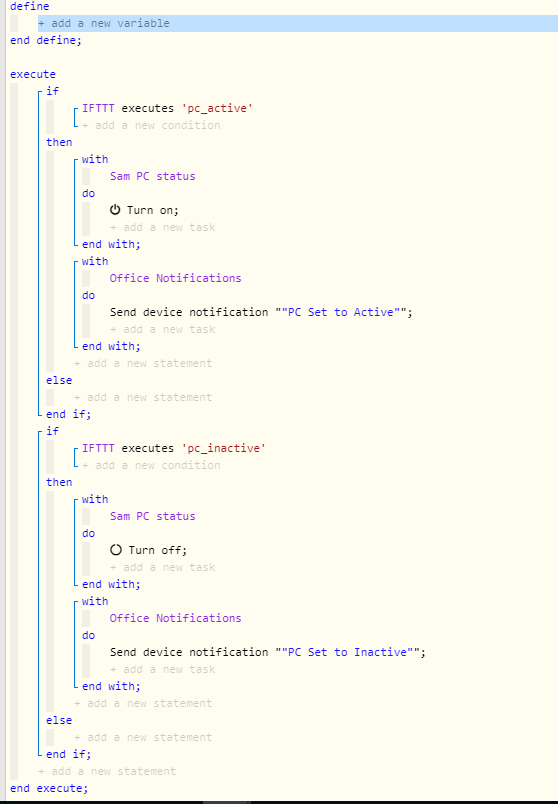This screenshot has width=558, height=804.
Task: Click '+ add a new variable' row
Action: tap(297, 23)
